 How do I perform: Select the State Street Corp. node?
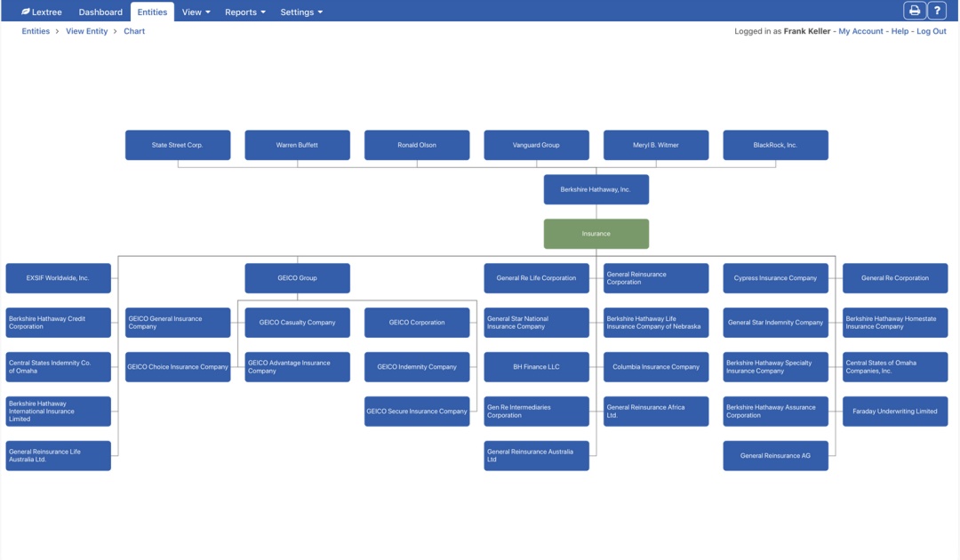pyautogui.click(x=178, y=145)
